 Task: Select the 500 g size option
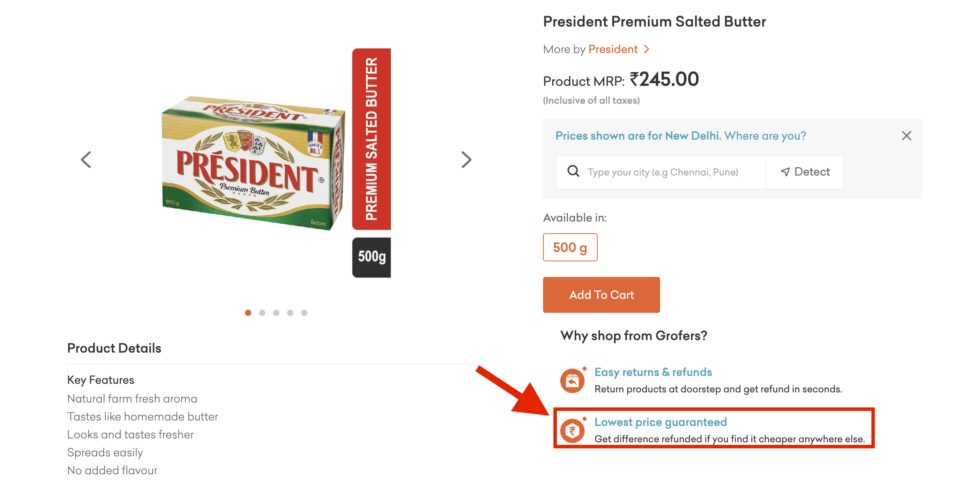[570, 247]
